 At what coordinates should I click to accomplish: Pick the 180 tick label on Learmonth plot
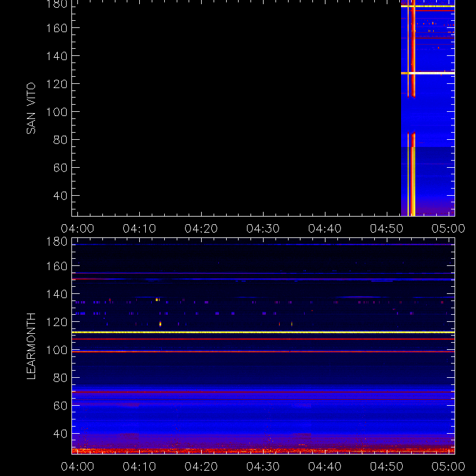(57, 242)
